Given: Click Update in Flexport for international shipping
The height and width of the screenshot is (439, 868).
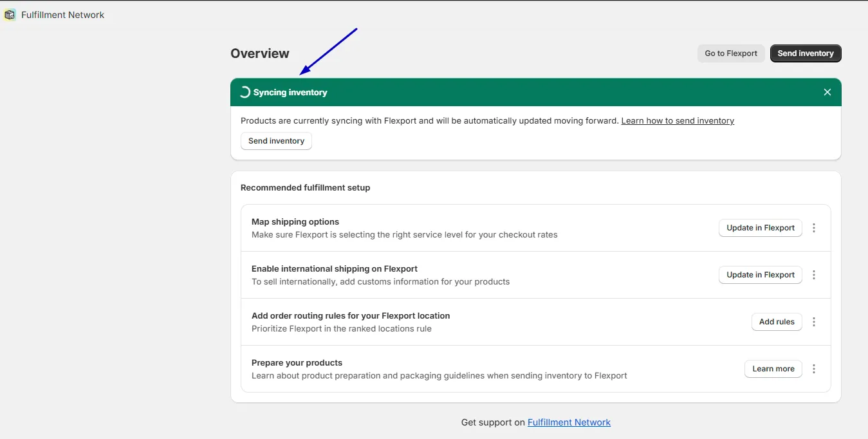Looking at the screenshot, I should (761, 275).
